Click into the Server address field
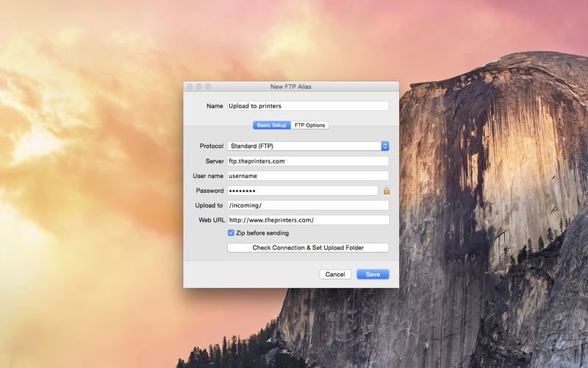Image resolution: width=588 pixels, height=368 pixels. [307, 161]
